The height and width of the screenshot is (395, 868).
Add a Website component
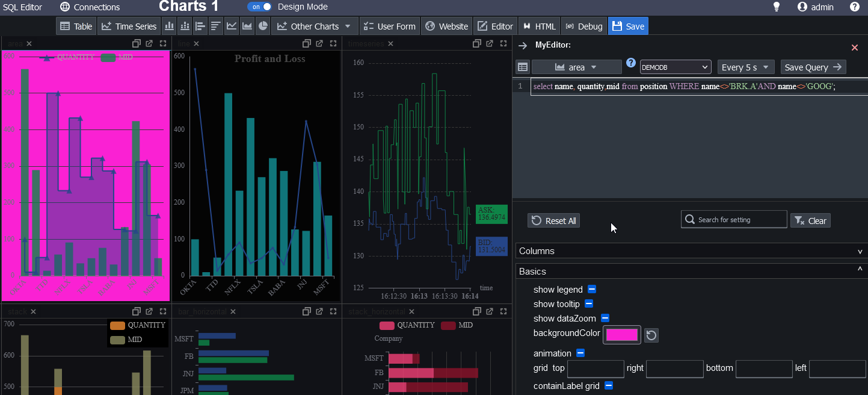[x=446, y=26]
